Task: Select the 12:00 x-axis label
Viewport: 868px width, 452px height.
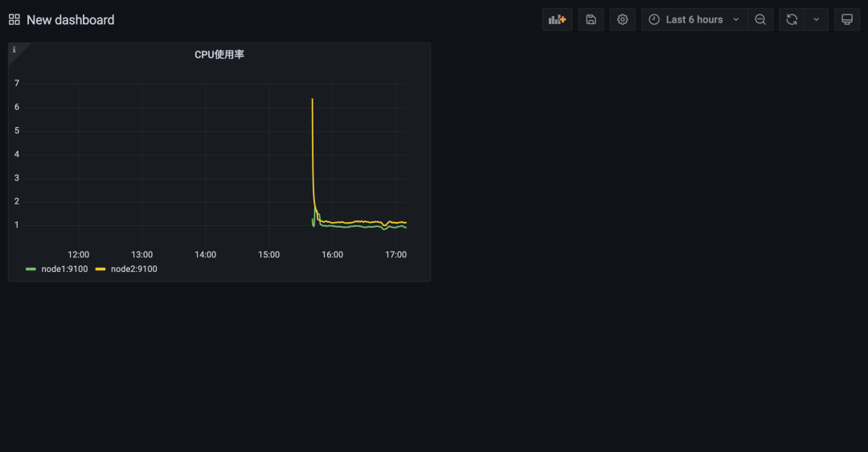Action: pyautogui.click(x=78, y=254)
